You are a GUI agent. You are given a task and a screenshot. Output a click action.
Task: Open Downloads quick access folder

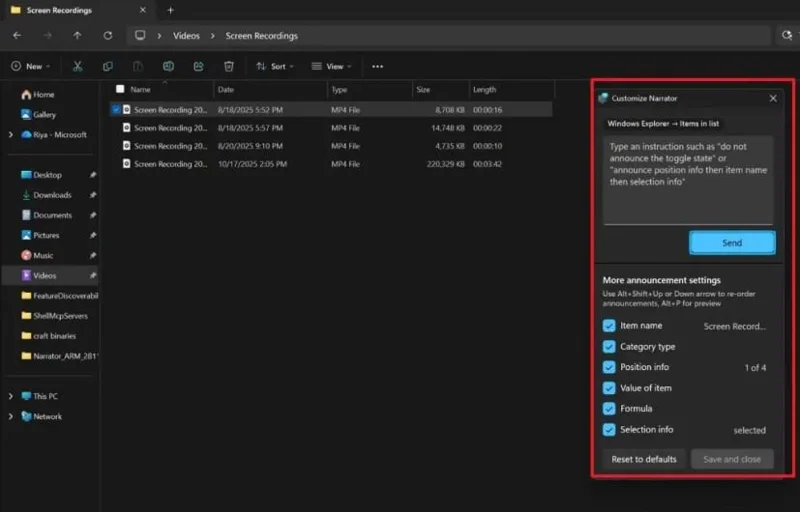point(46,195)
